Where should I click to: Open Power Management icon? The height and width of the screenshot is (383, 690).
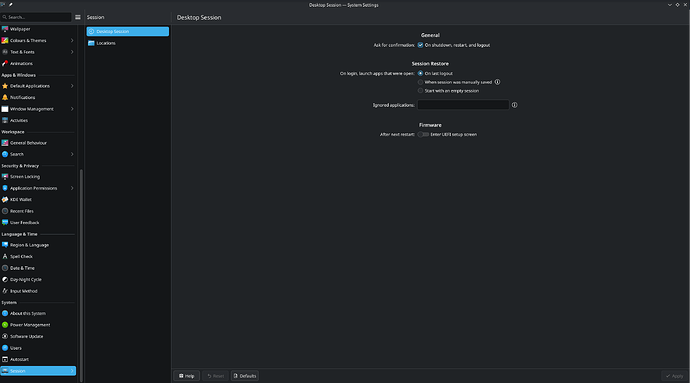pos(5,325)
